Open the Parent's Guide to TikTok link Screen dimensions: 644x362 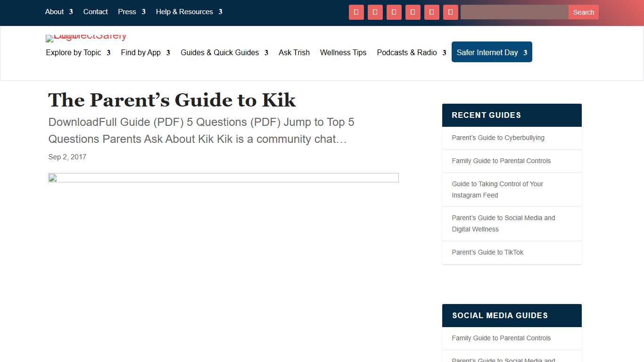point(487,252)
